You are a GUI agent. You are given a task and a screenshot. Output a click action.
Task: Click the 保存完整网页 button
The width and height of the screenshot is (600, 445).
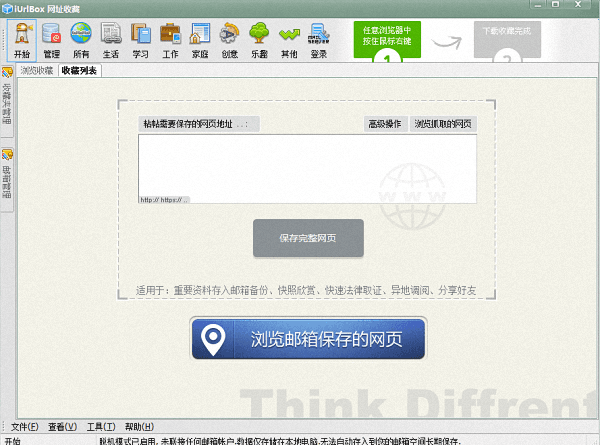pyautogui.click(x=308, y=238)
